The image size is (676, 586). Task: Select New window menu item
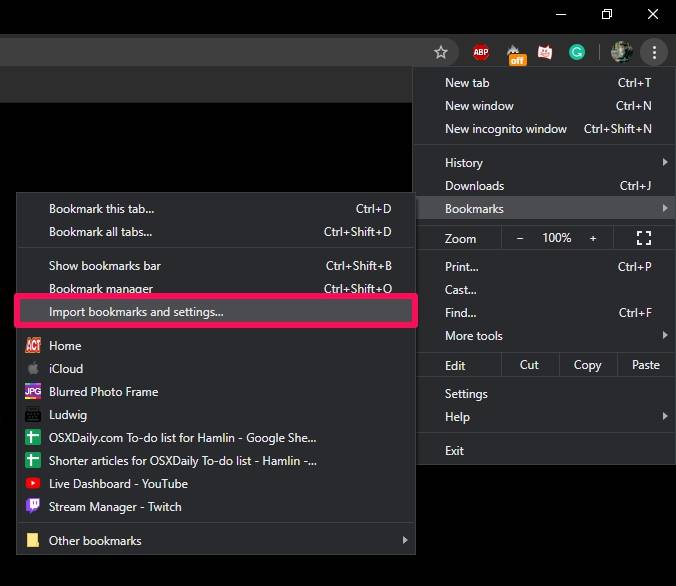546,106
